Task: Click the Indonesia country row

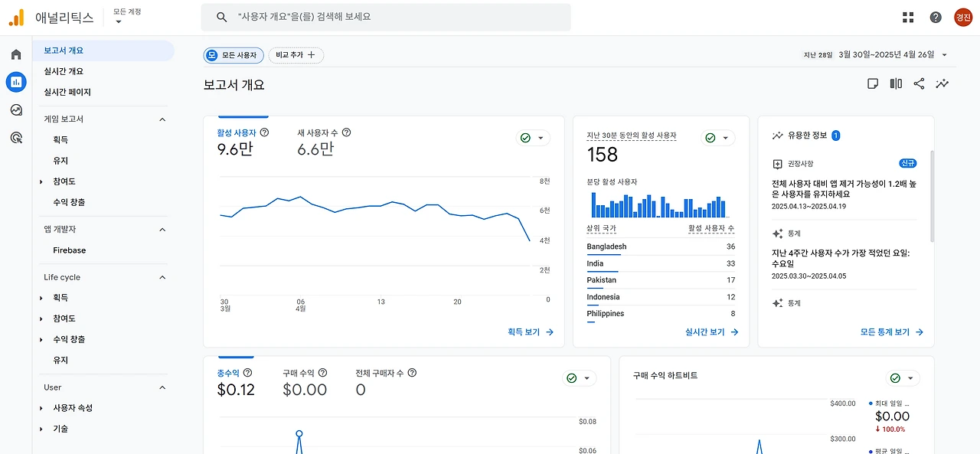Action: pyautogui.click(x=661, y=297)
